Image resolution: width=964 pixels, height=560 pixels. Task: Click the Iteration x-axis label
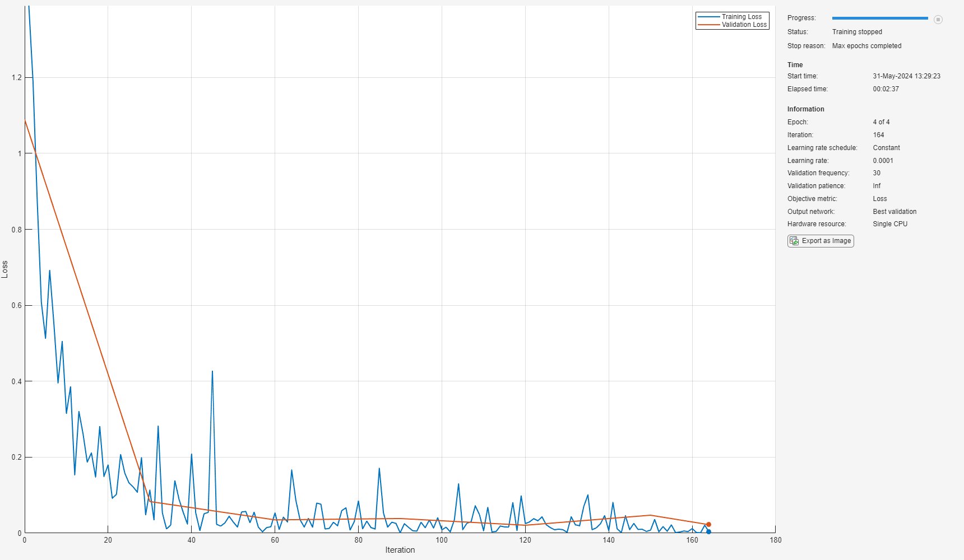click(400, 550)
